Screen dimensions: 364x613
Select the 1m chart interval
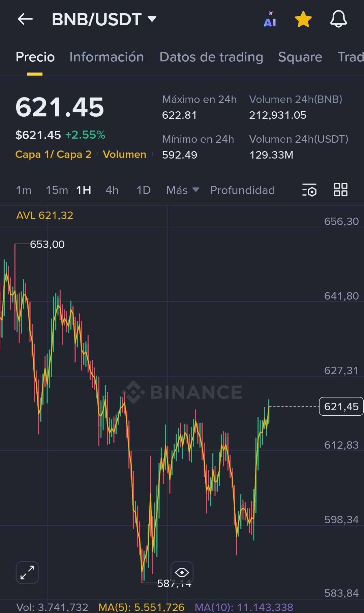[x=24, y=190]
